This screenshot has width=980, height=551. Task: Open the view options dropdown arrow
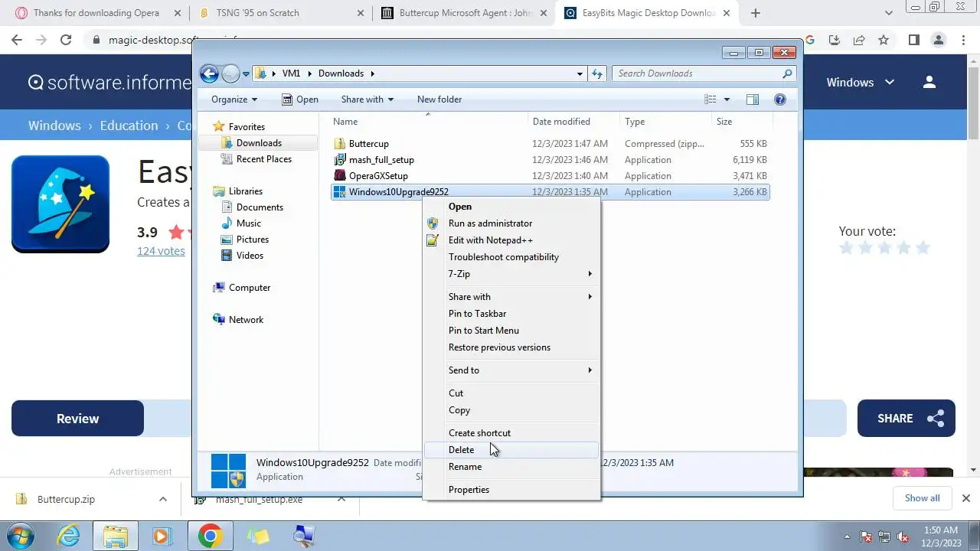[727, 99]
